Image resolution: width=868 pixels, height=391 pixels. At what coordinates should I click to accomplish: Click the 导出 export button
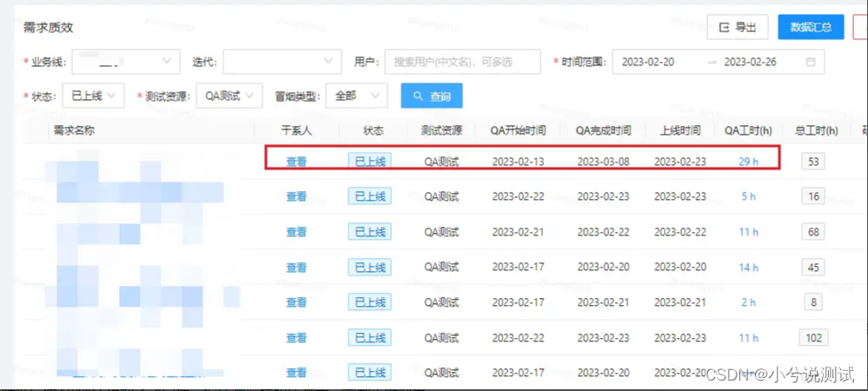(738, 27)
